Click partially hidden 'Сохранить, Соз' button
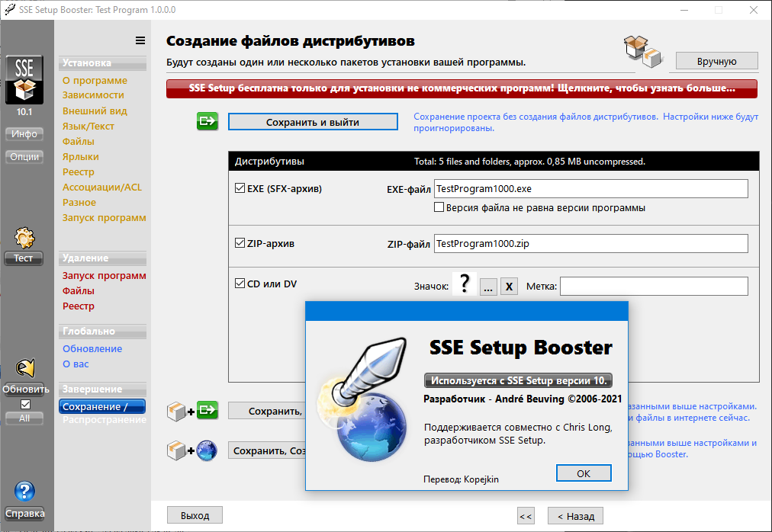The height and width of the screenshot is (532, 772). pyautogui.click(x=267, y=450)
